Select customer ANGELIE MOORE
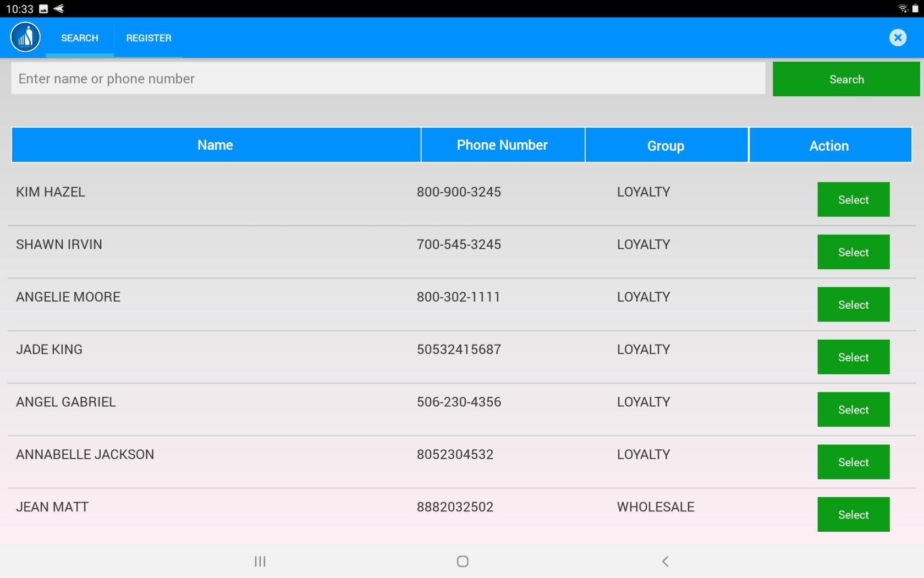The width and height of the screenshot is (924, 578). point(853,304)
